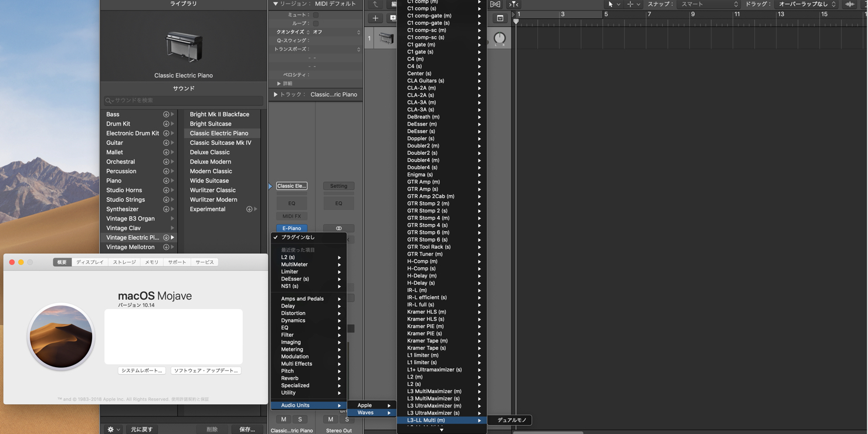Mute the Classic Electric Piano channel strip
Screen dimensions: 868x434
(283, 419)
